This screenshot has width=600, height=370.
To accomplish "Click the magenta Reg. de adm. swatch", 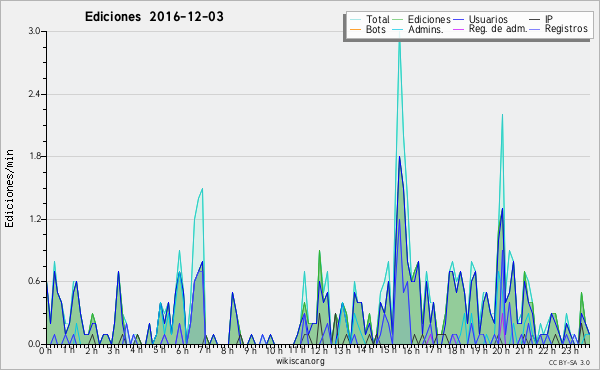I will click(x=458, y=29).
